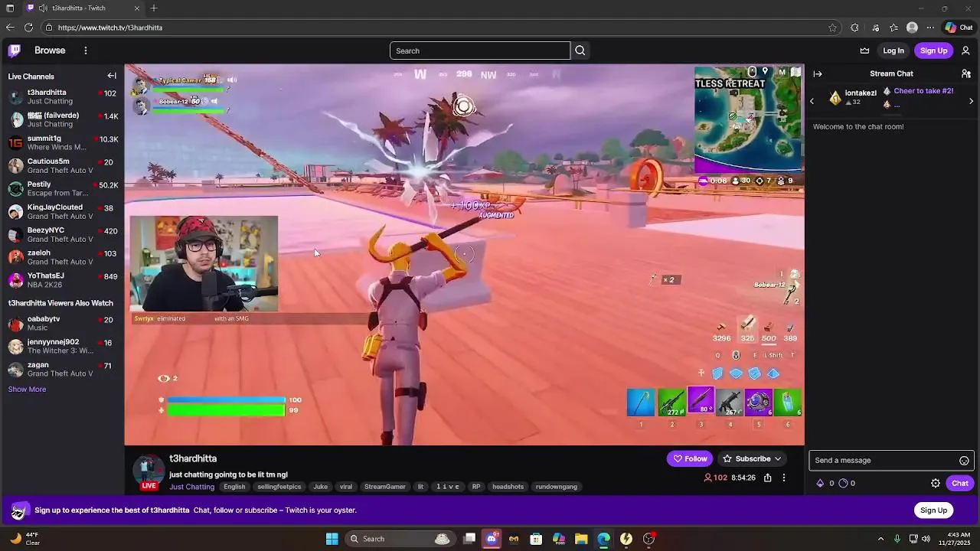980x551 pixels.
Task: Click the browser back arrow
Action: 10,28
